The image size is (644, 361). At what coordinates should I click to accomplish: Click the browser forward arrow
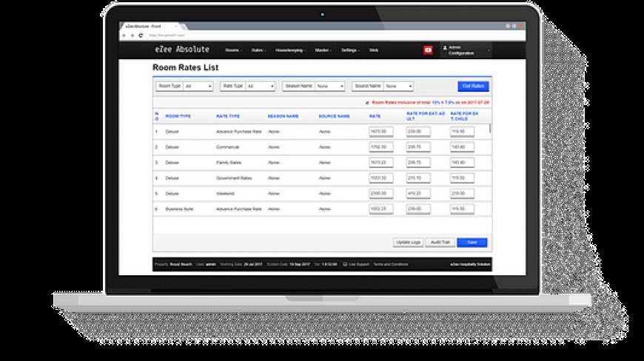pos(133,36)
